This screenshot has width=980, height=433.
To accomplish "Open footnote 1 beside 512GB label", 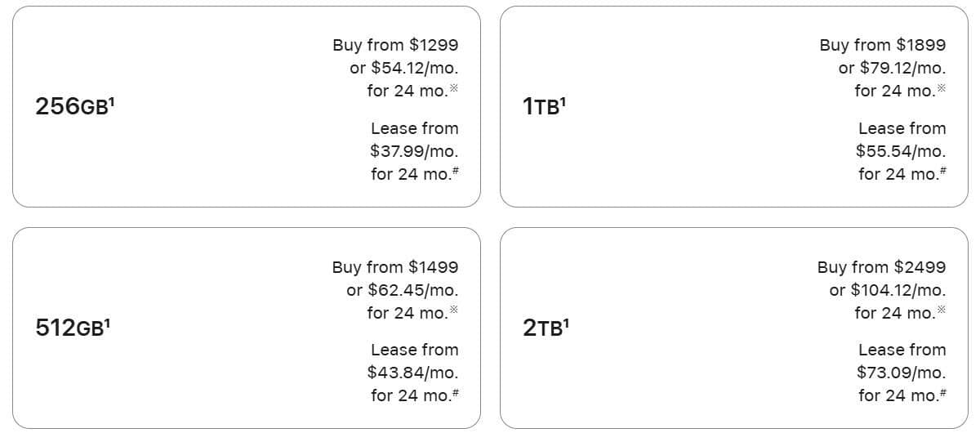I will tap(108, 322).
